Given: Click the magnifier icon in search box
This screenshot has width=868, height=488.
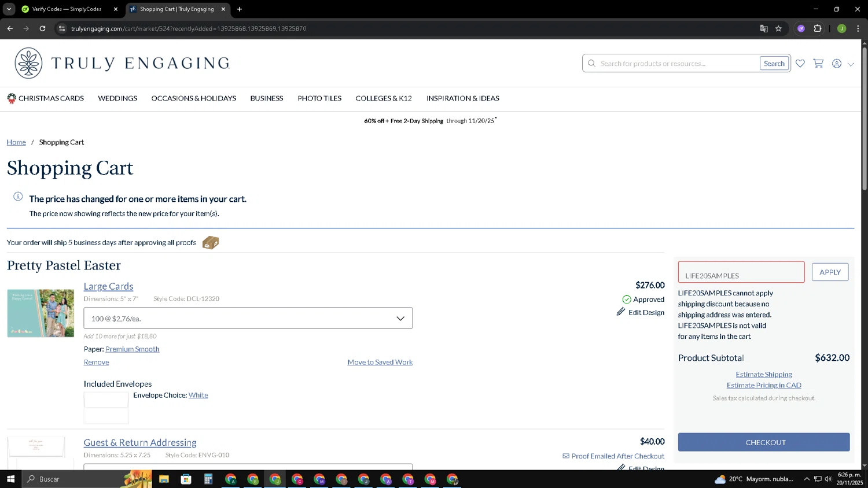Looking at the screenshot, I should click(x=591, y=64).
